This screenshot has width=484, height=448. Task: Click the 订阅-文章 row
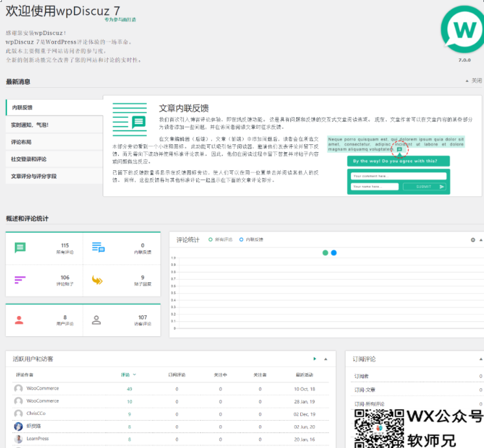point(416,390)
